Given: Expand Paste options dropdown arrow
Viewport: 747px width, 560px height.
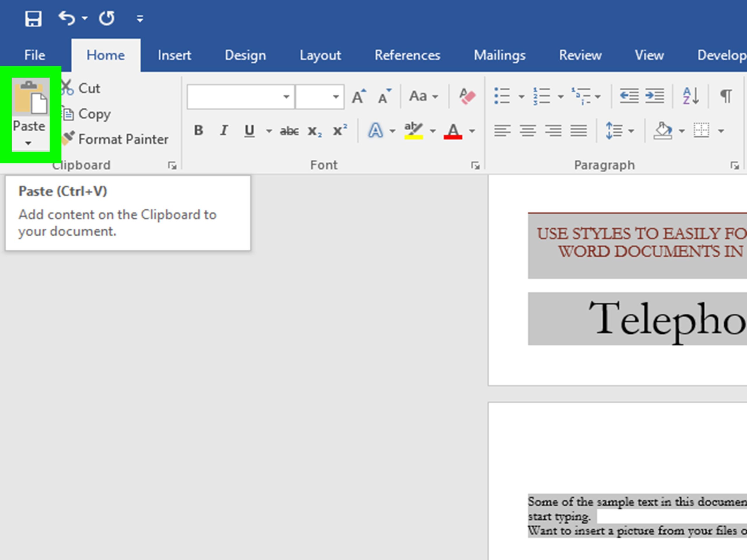Looking at the screenshot, I should pos(29,143).
